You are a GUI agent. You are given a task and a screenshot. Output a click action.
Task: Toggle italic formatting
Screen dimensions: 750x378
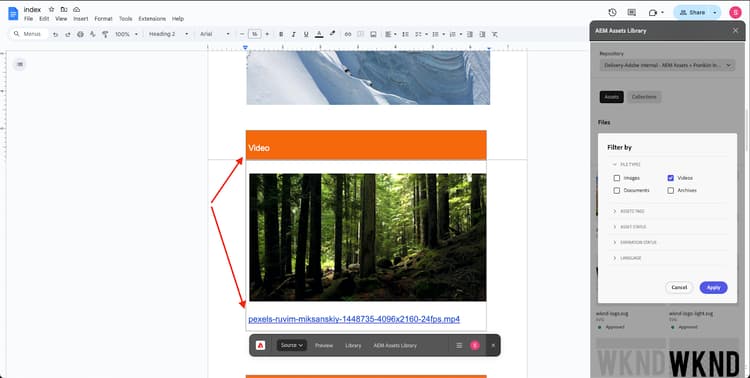pyautogui.click(x=293, y=34)
